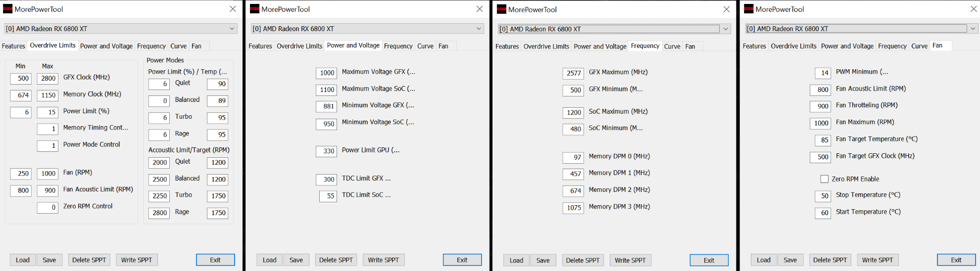Click the 'Accoustic Limit/Target (RPM)' label
Viewport: 980px width, 271px height.
pyautogui.click(x=189, y=150)
